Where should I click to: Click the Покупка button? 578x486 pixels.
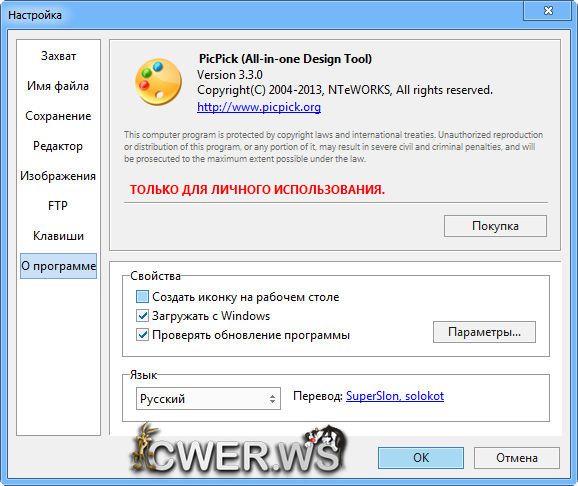coord(495,226)
